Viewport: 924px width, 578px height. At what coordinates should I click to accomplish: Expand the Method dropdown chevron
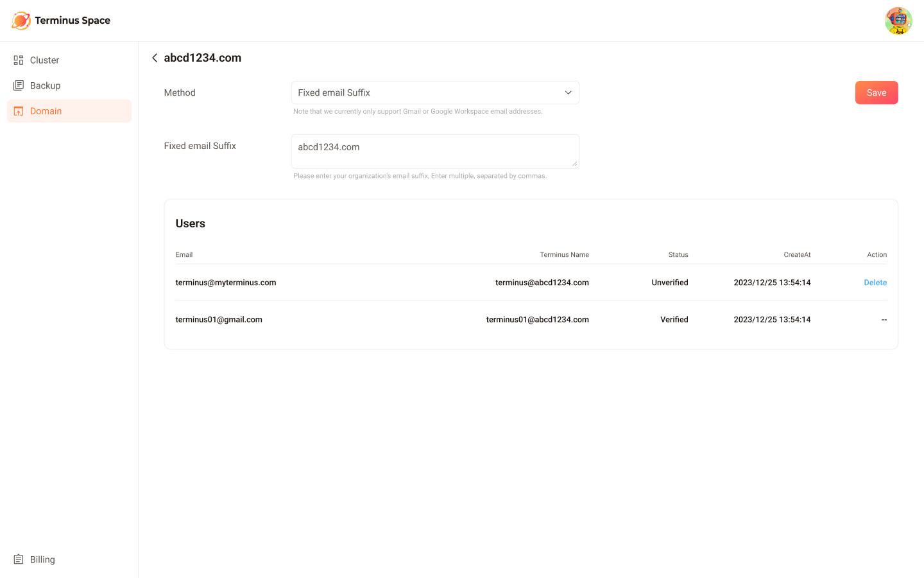coord(568,92)
